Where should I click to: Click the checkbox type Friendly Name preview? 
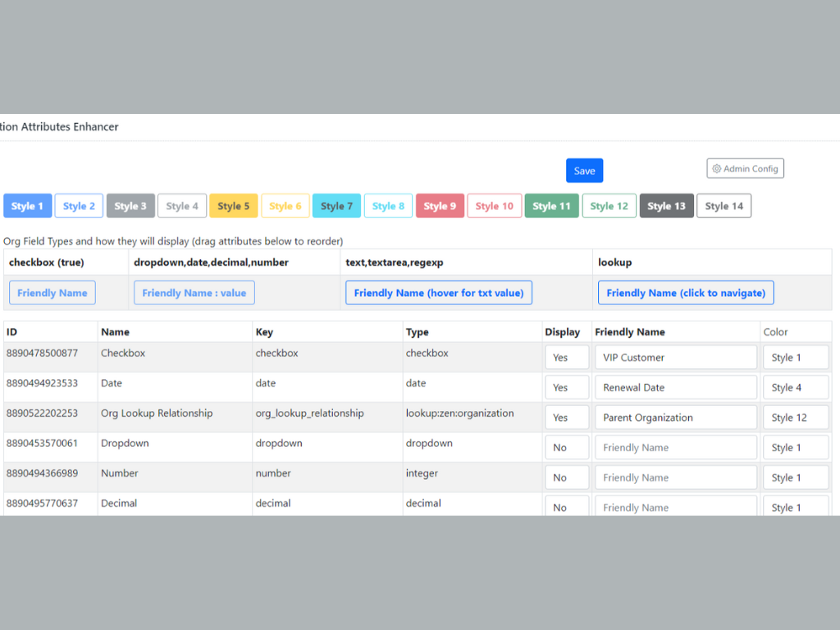pyautogui.click(x=52, y=293)
